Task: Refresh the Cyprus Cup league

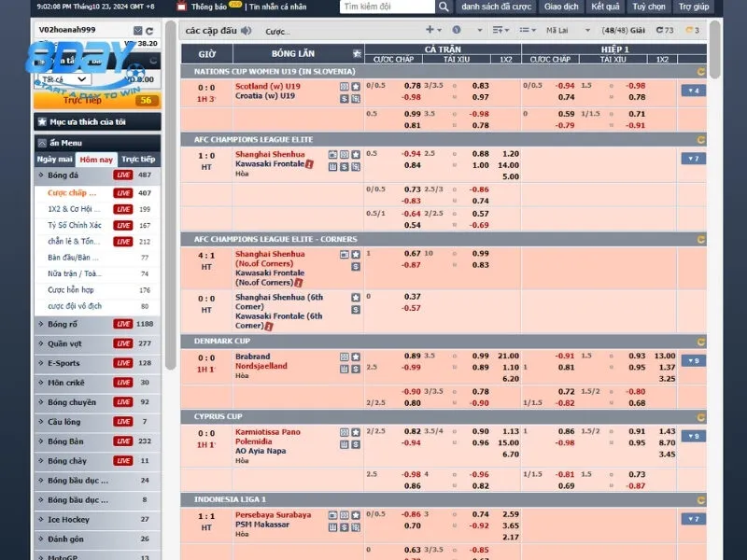Action: point(701,417)
